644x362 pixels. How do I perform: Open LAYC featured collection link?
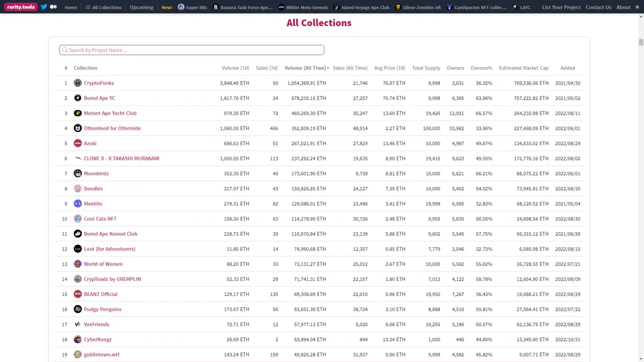(521, 8)
